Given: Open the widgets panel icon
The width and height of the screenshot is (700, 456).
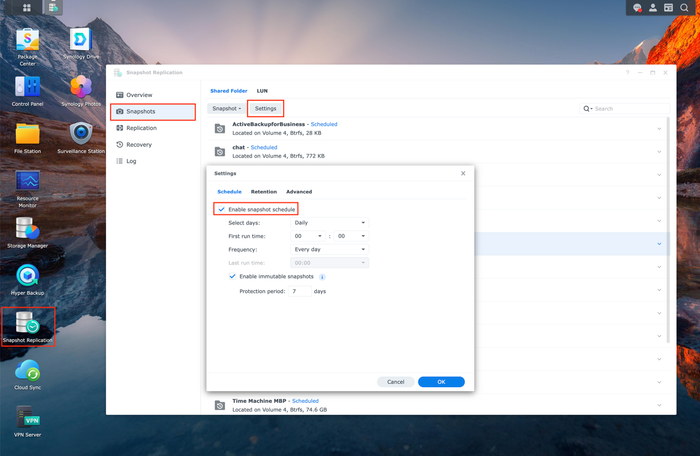Looking at the screenshot, I should coord(668,8).
